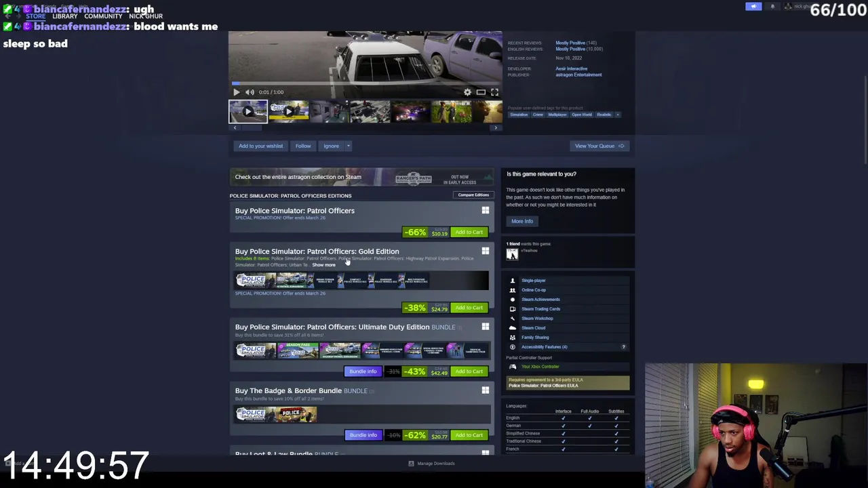868x488 pixels.
Task: Expand Accessibility Features (4)
Action: [x=545, y=347]
